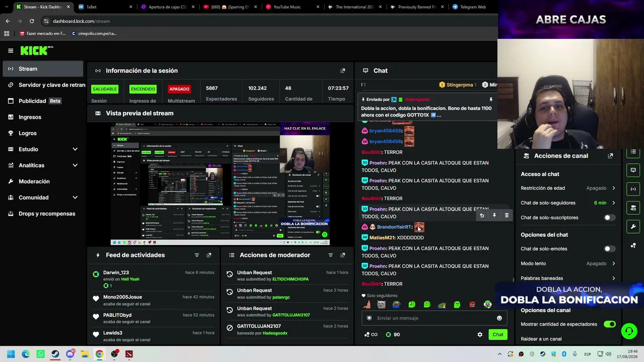Switch to the 1xBet browser tab
This screenshot has height=362, width=644.
(x=104, y=7)
